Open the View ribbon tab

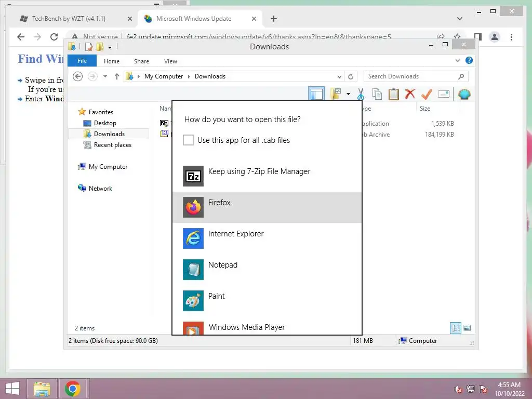pos(170,61)
